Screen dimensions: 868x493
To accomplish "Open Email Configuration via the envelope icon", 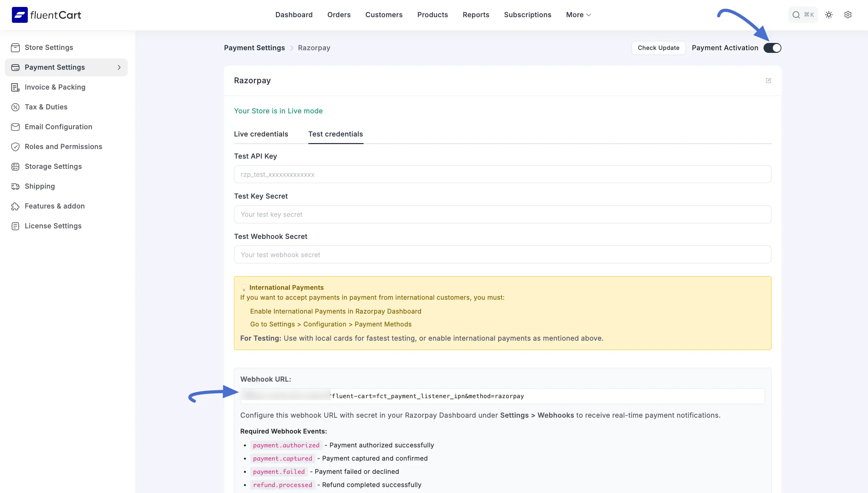I will [x=16, y=127].
